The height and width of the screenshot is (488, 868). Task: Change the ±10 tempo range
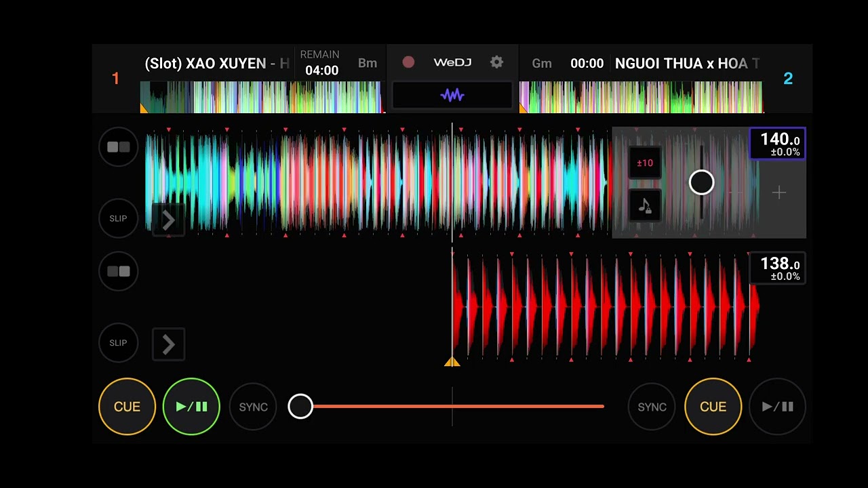645,163
